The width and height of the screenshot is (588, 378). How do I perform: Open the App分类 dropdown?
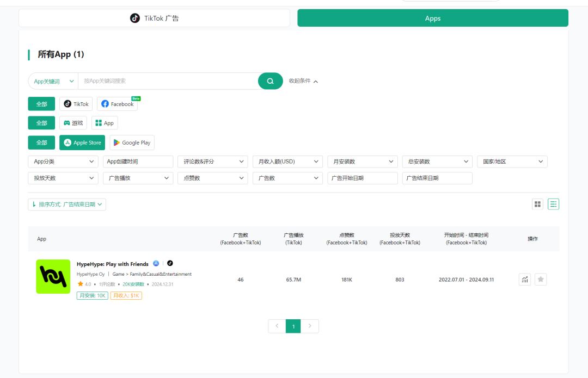coord(63,162)
